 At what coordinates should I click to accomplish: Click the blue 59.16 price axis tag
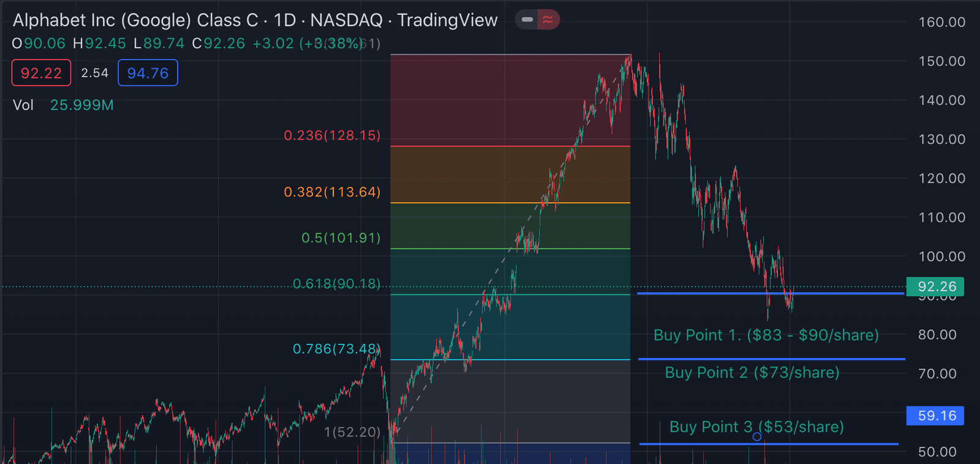[x=935, y=416]
